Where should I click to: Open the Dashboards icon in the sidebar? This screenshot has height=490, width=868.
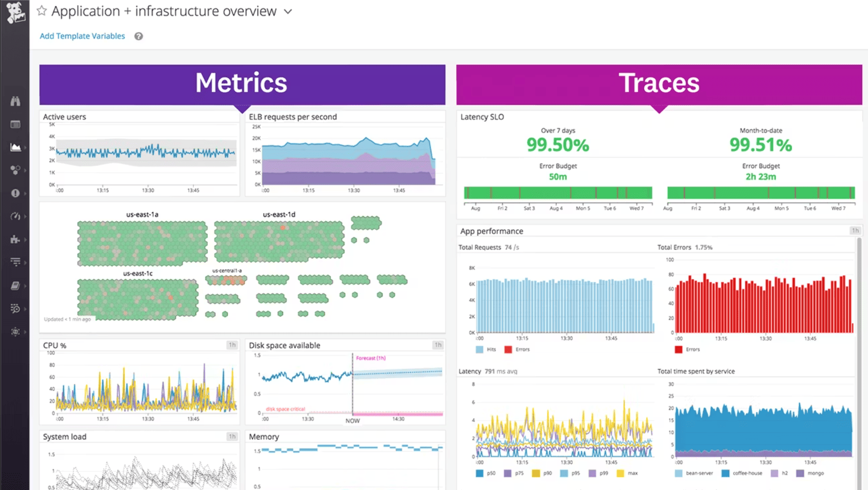[x=15, y=125]
